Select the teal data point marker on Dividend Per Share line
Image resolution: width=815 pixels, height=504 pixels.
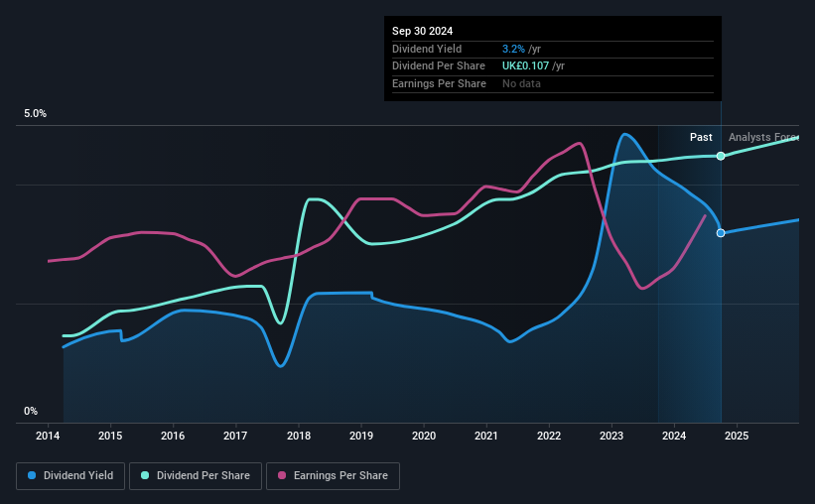[721, 156]
